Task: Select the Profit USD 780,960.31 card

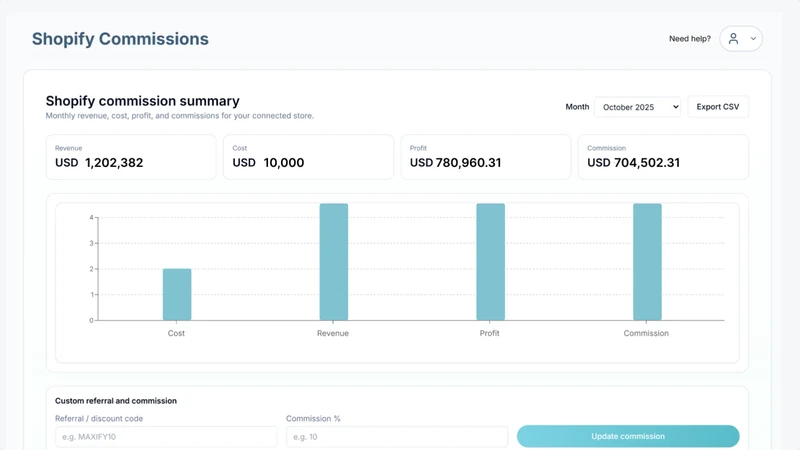Action: 486,157
